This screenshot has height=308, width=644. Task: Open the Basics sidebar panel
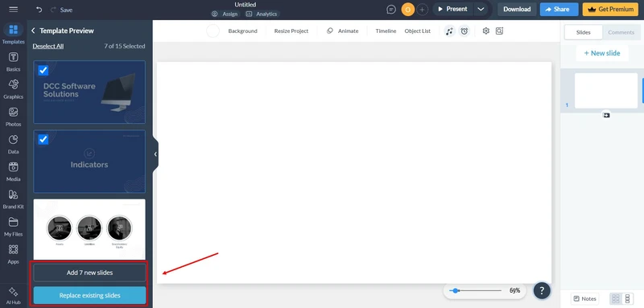coord(13,62)
